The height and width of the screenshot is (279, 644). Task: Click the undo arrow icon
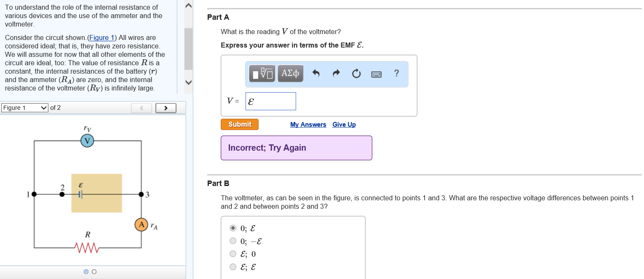coord(316,74)
